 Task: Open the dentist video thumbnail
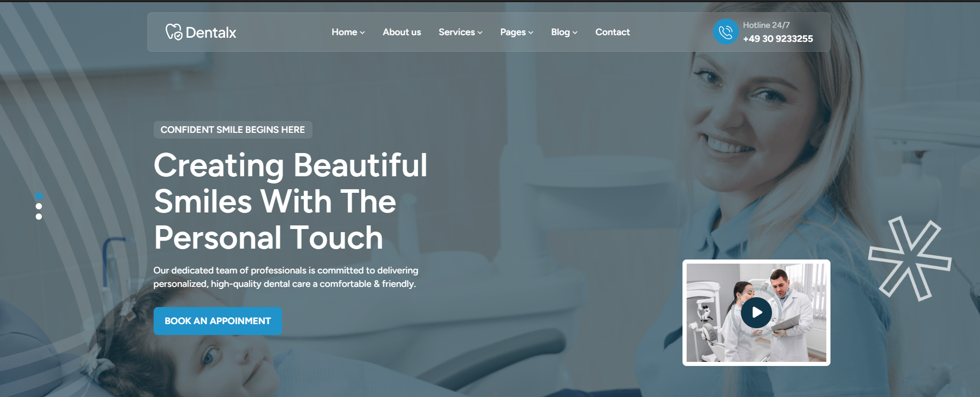tap(756, 313)
